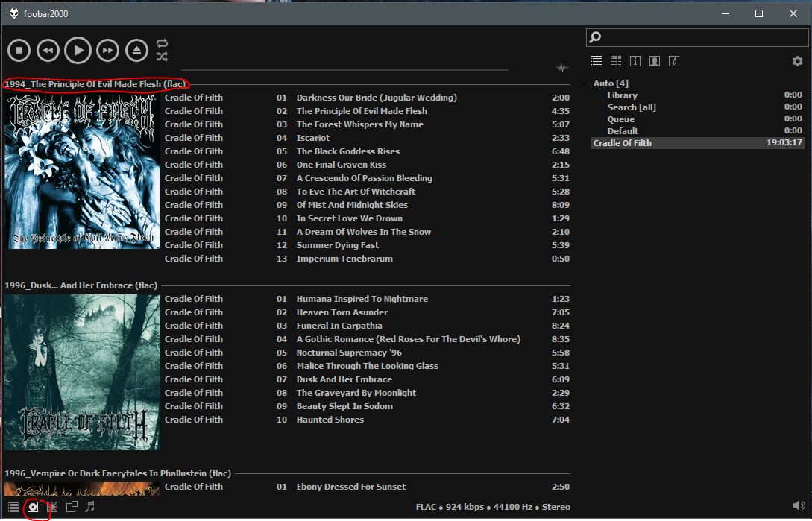
Task: Collapse the 1996 Dusk... And Her Embrace group header
Action: pyautogui.click(x=81, y=285)
